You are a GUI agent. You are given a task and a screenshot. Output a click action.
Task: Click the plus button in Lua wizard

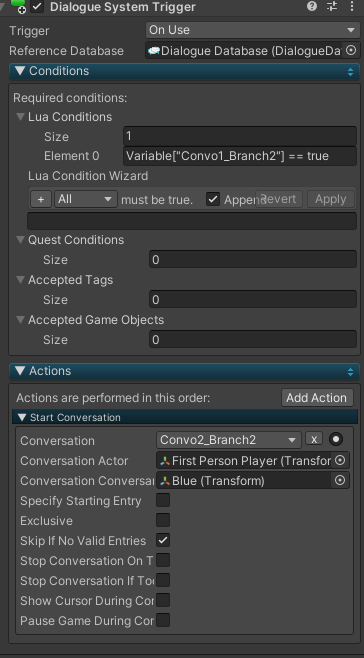pyautogui.click(x=41, y=199)
